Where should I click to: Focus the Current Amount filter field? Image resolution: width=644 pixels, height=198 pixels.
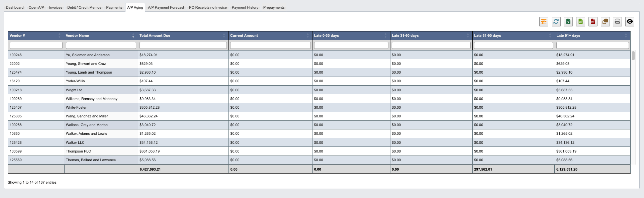[x=270, y=45]
